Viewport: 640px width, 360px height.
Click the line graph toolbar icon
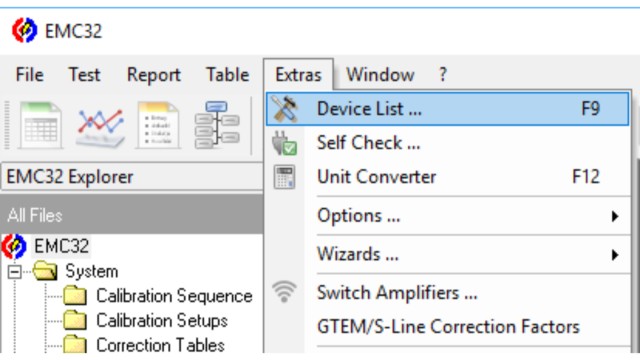[x=100, y=125]
